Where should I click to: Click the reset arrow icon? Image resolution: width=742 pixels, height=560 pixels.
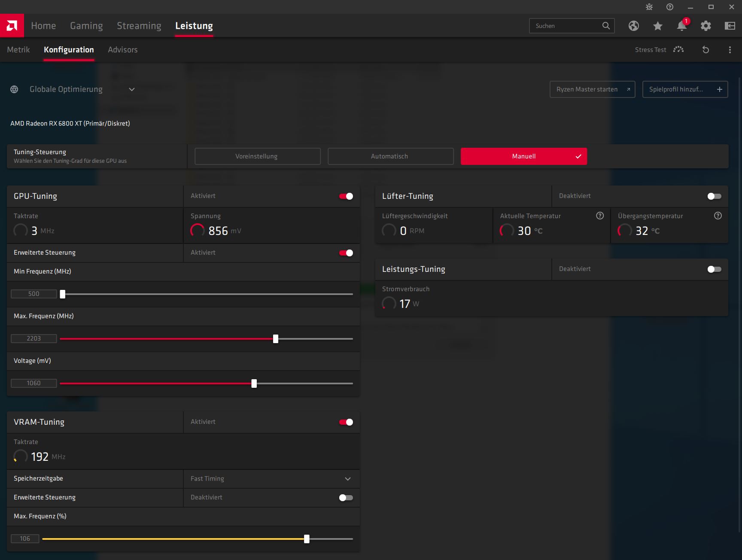[706, 50]
